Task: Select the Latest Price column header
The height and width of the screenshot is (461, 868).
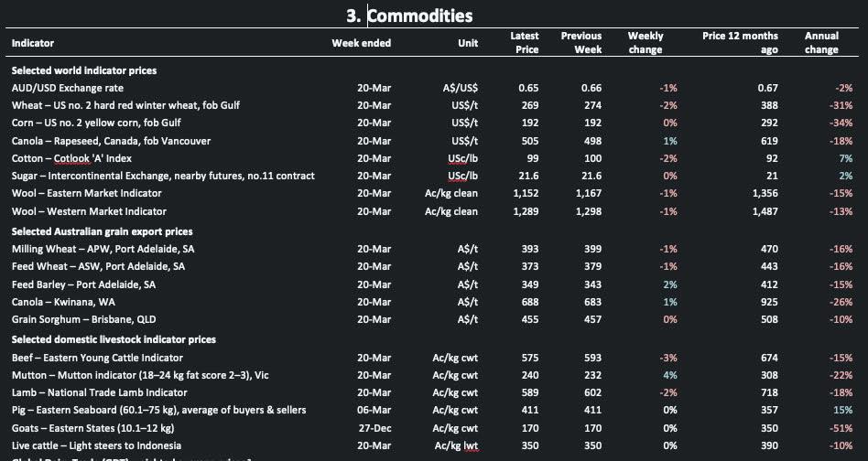Action: [x=525, y=43]
